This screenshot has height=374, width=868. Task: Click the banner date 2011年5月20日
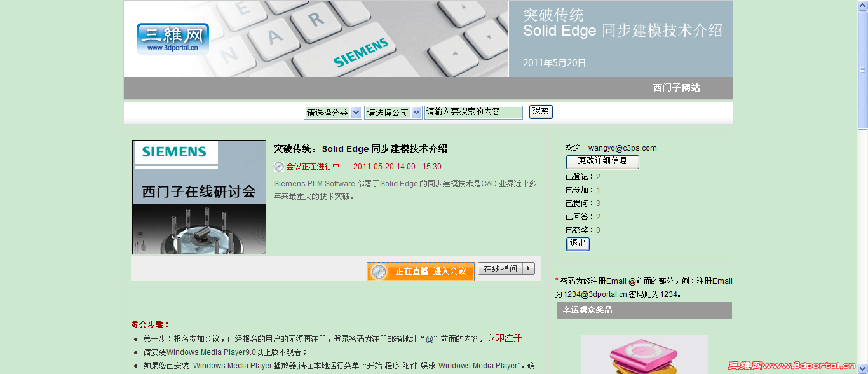pos(555,63)
